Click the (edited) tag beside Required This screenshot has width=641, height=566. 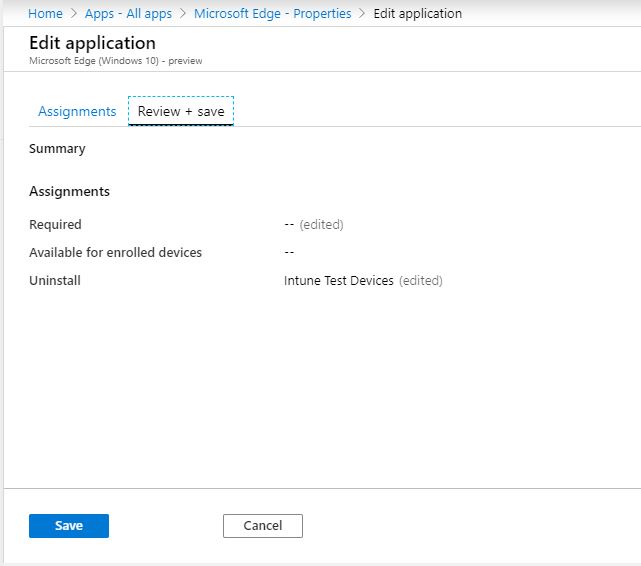pyautogui.click(x=321, y=225)
